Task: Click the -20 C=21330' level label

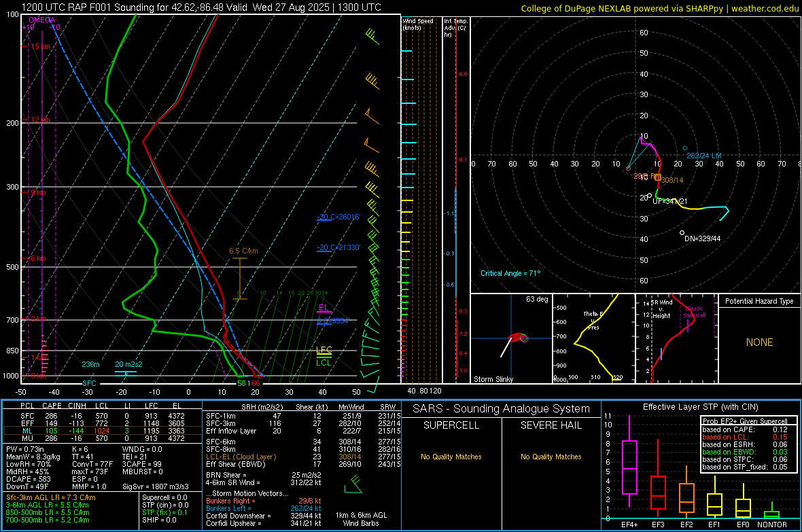Action: click(x=338, y=247)
